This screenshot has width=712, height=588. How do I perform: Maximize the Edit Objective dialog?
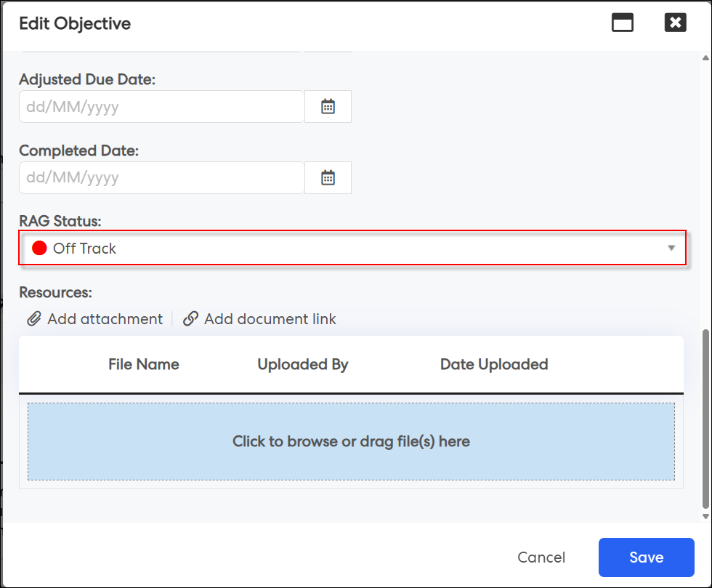pyautogui.click(x=622, y=23)
